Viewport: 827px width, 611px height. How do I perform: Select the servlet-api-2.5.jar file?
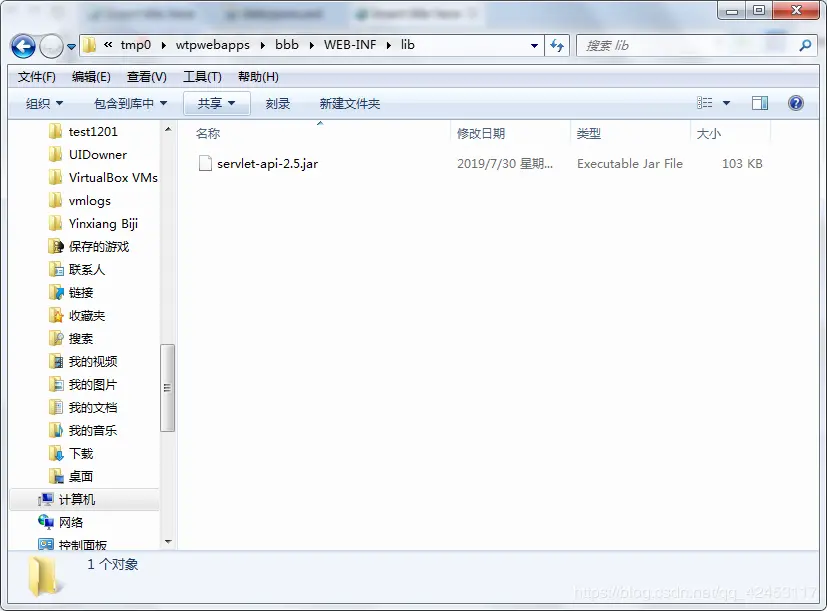[266, 163]
